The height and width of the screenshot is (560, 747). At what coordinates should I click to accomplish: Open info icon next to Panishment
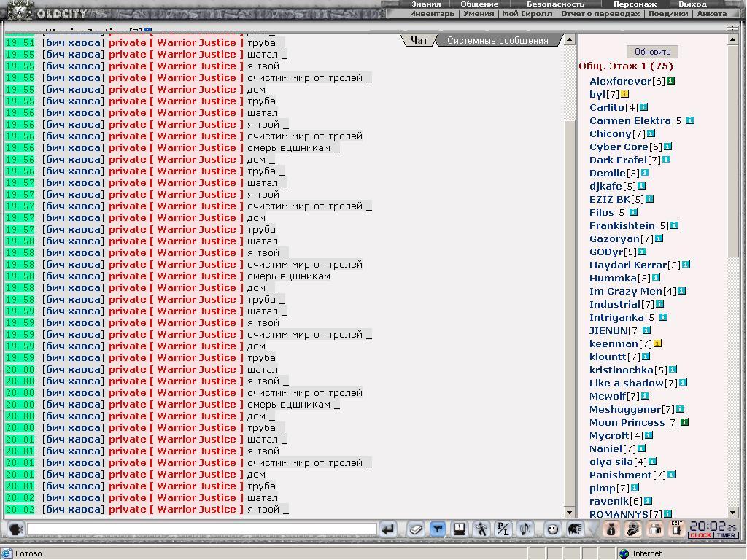[672, 475]
